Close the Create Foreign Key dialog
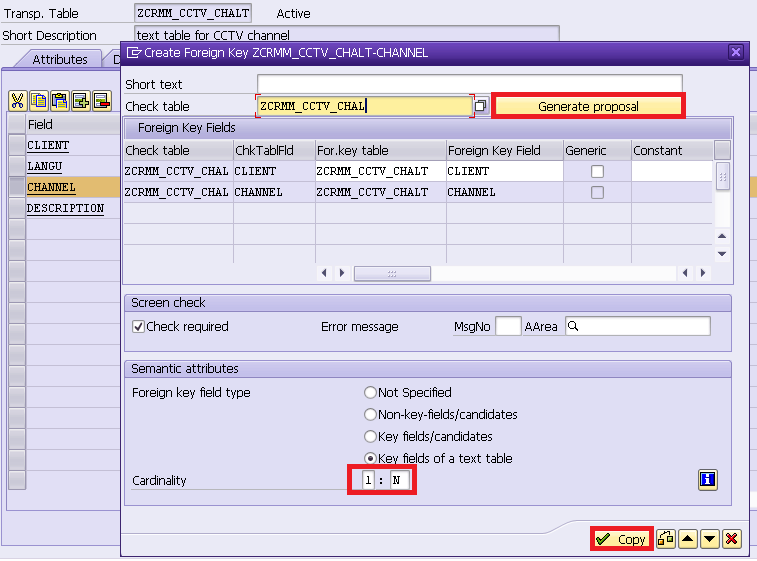This screenshot has width=757, height=561. (x=735, y=52)
